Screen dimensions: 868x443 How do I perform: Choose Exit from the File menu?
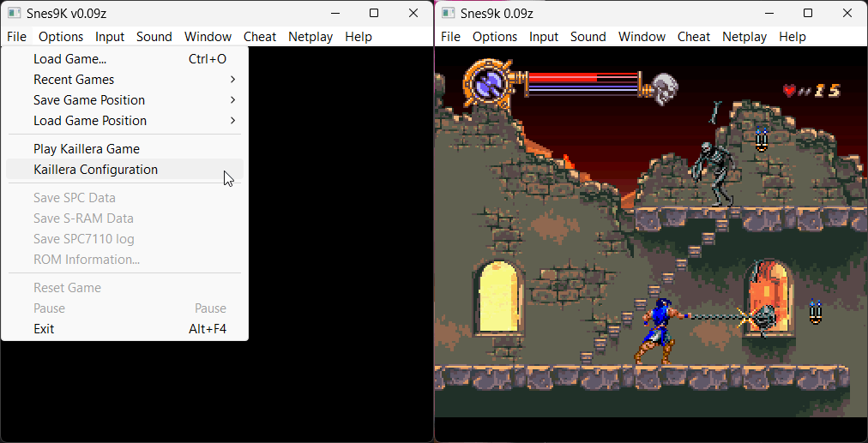tap(124, 329)
